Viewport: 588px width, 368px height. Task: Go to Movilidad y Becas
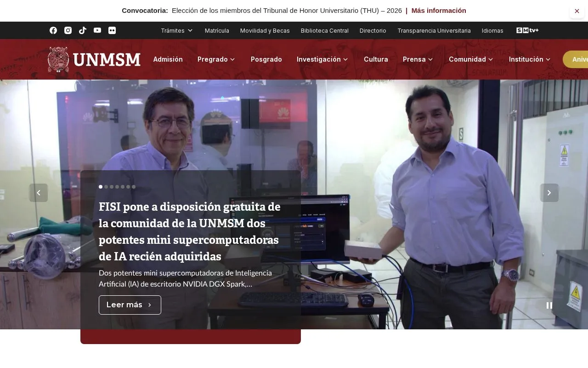click(265, 30)
